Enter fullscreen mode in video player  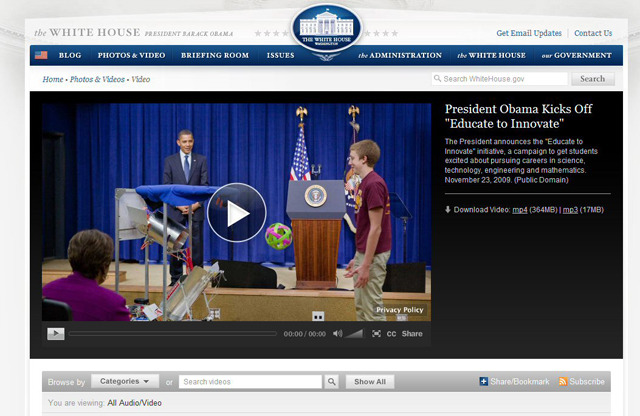(x=376, y=334)
